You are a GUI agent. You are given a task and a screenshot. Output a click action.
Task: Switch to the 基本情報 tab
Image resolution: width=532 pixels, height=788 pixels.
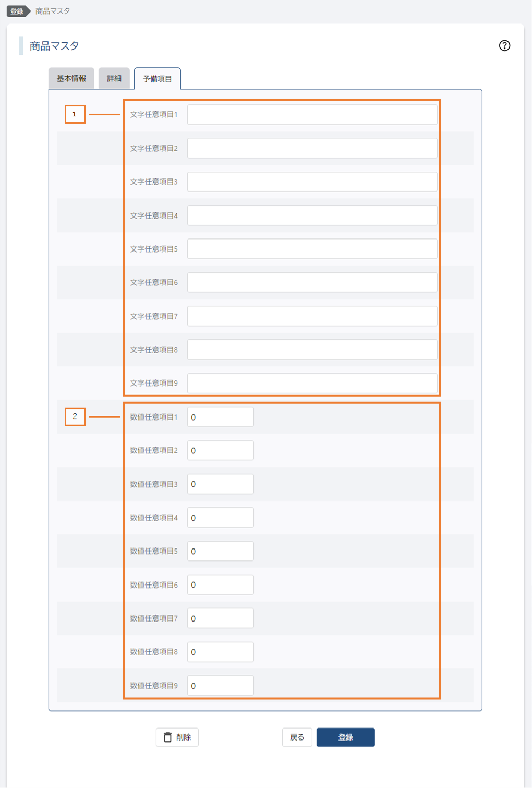click(71, 78)
